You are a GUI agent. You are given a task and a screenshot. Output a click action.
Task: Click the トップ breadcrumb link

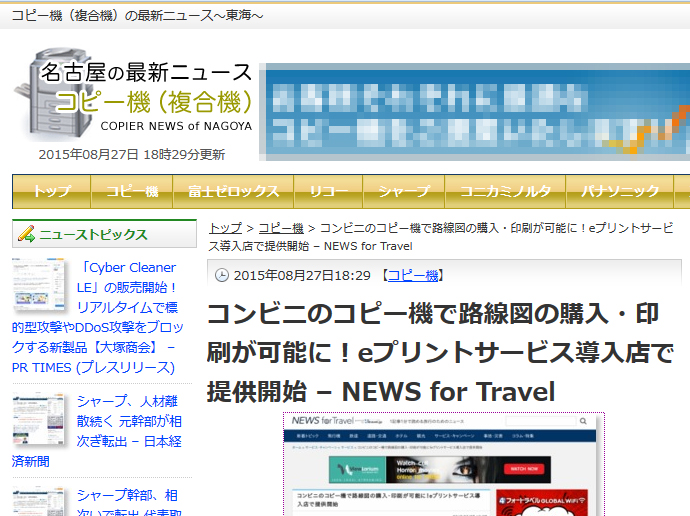click(x=225, y=228)
